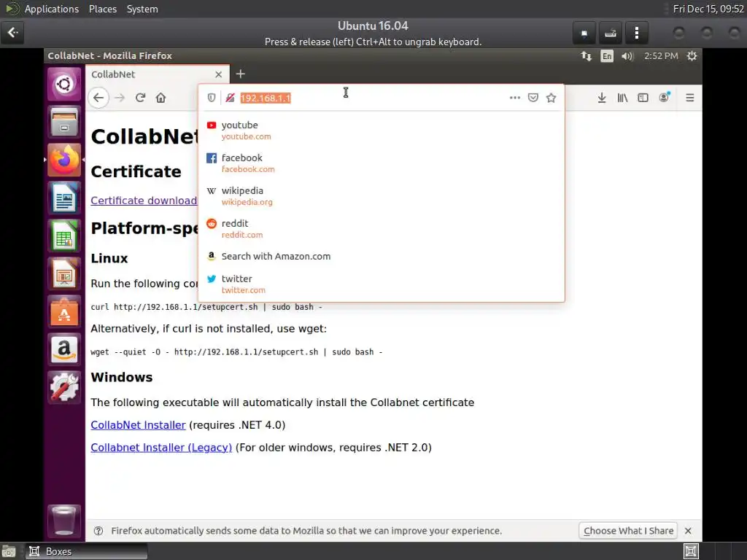Screen dimensions: 747x560
Task: Go to Firefox home page
Action: coord(161,98)
